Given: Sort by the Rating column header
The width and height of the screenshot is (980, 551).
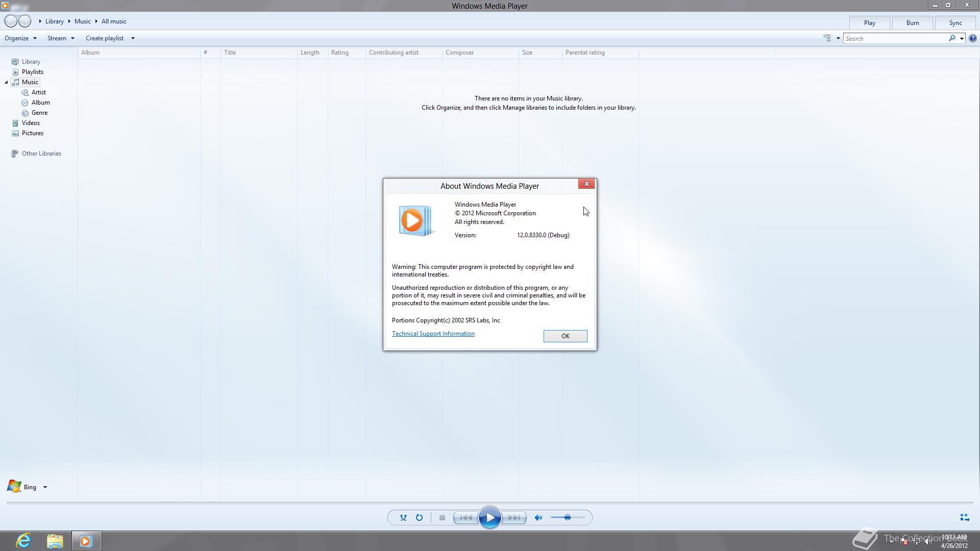Looking at the screenshot, I should click(x=347, y=53).
